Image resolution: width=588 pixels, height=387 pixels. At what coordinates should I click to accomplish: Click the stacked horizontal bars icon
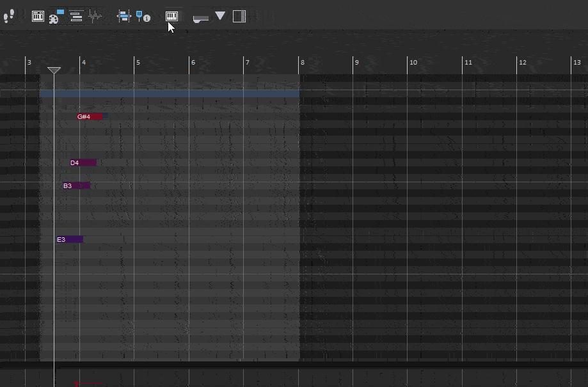pyautogui.click(x=76, y=17)
